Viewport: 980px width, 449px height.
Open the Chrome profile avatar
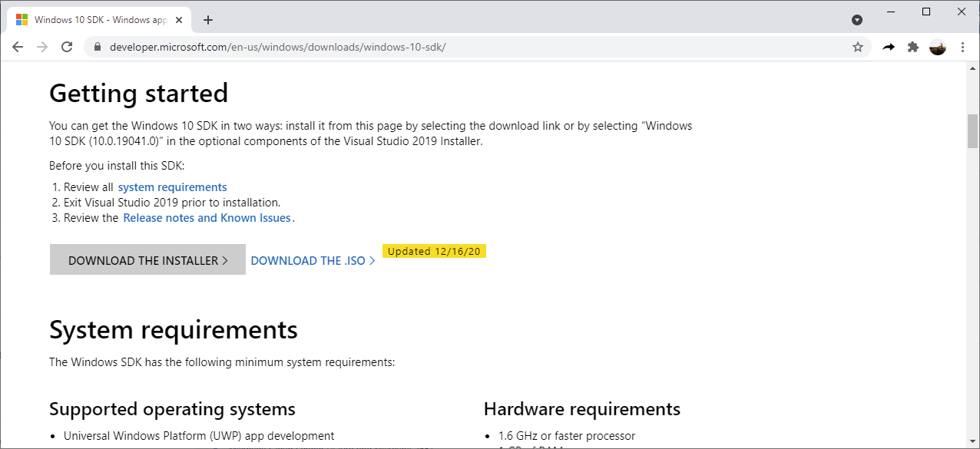tap(938, 47)
